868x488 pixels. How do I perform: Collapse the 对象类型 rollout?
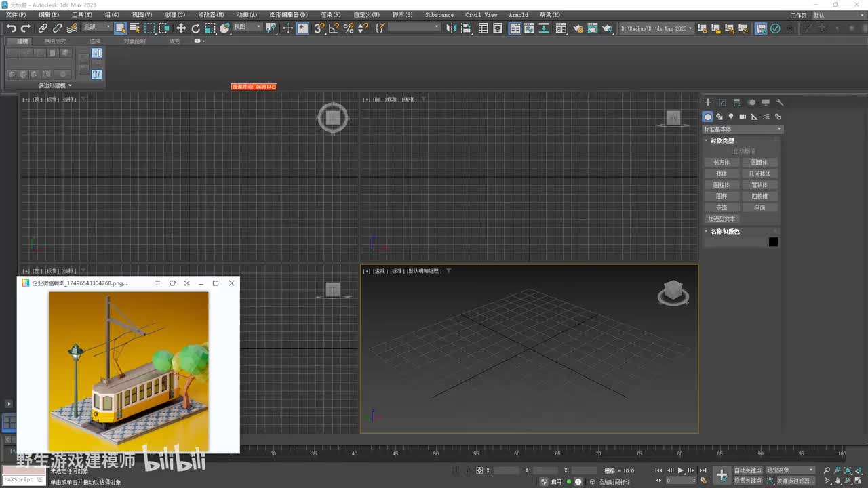722,140
